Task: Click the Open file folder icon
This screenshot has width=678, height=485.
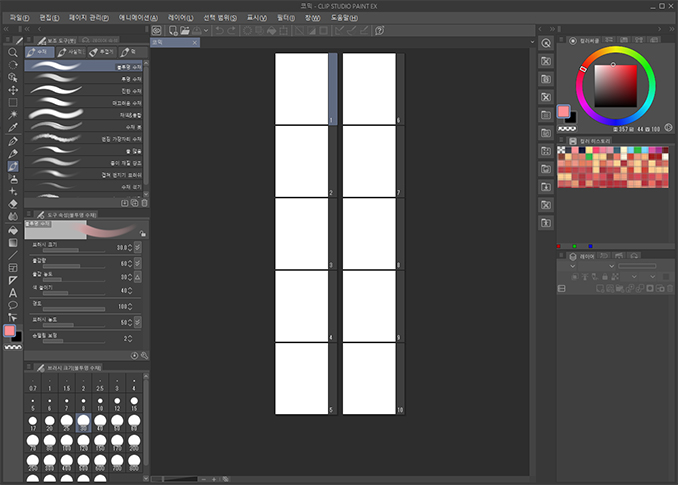Action: tap(186, 31)
